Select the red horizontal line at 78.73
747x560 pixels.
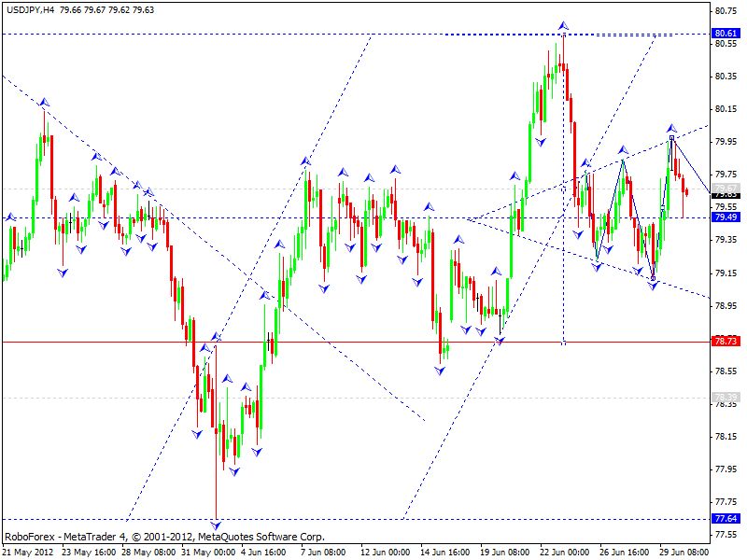click(x=356, y=342)
